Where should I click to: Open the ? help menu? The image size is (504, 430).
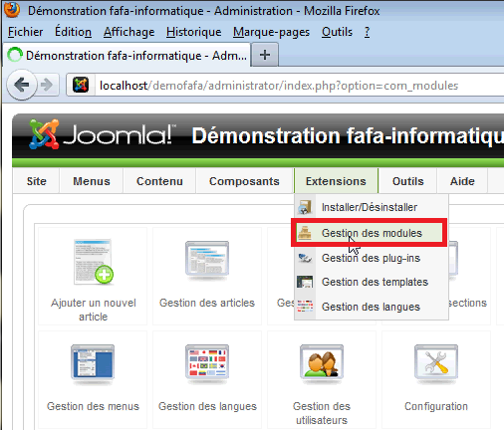(x=367, y=32)
